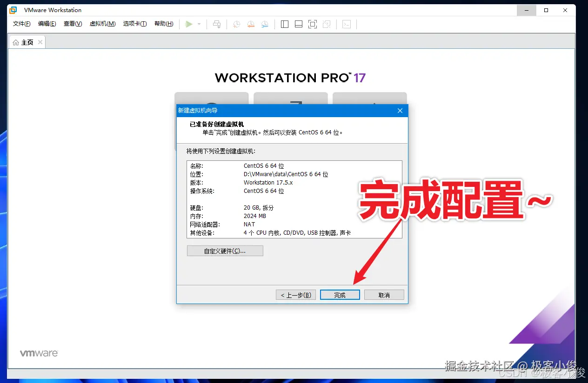The height and width of the screenshot is (383, 588).
Task: Open the power options dropdown arrow
Action: coord(199,24)
